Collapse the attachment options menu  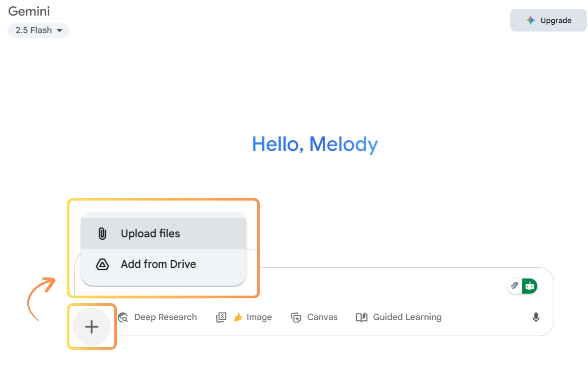pyautogui.click(x=92, y=327)
